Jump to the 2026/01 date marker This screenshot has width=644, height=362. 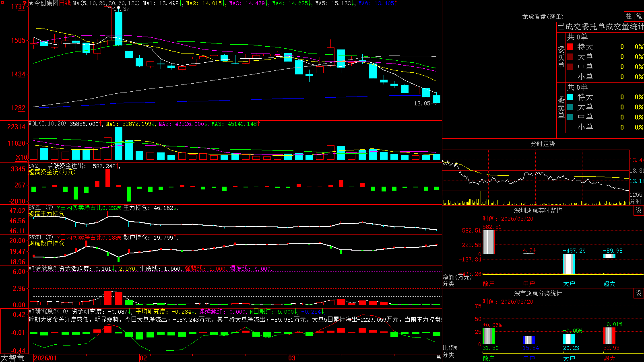click(x=45, y=358)
